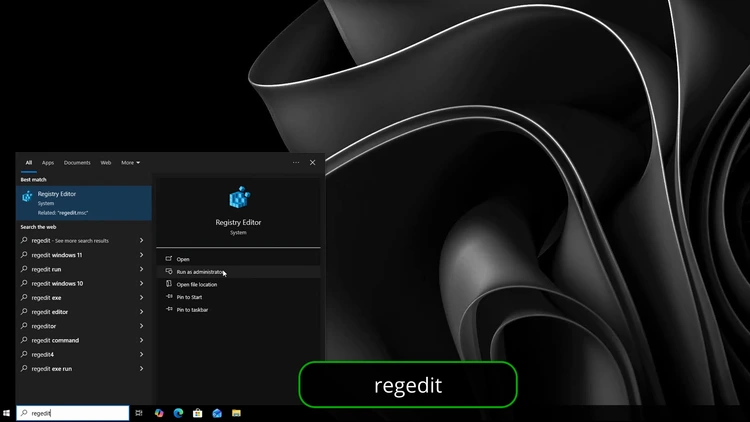Viewport: 750px width, 422px height.
Task: Select the regedit editor web suggestion
Action: point(84,311)
